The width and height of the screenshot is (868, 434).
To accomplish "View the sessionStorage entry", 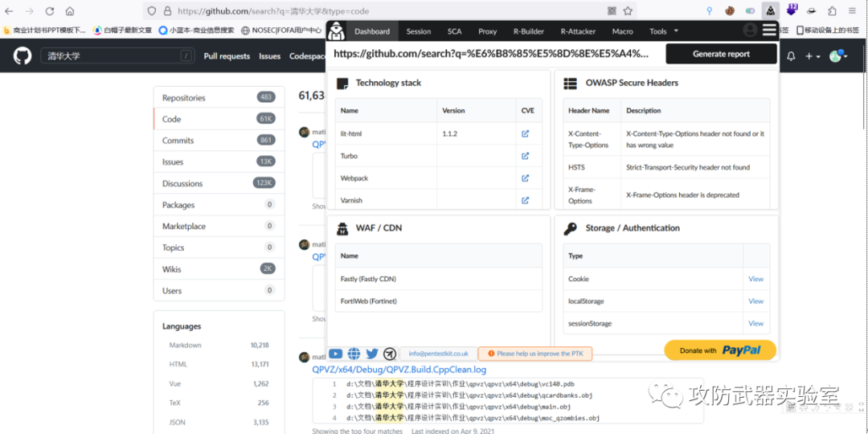I will click(755, 323).
